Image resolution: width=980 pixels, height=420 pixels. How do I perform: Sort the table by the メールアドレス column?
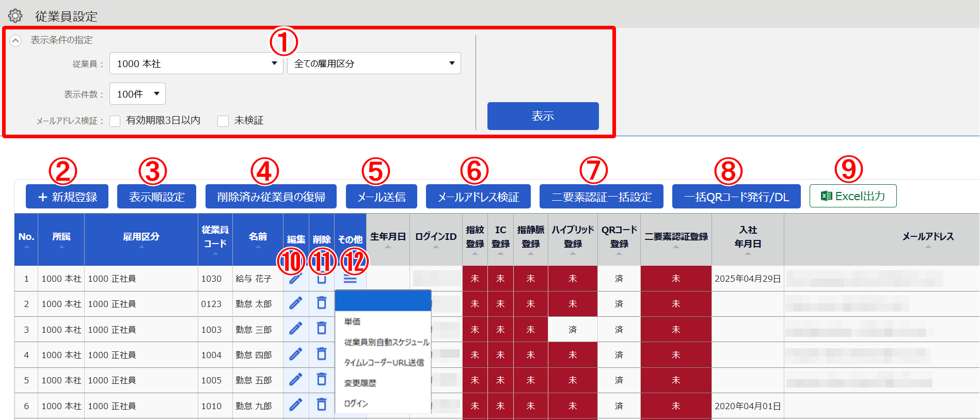point(928,247)
